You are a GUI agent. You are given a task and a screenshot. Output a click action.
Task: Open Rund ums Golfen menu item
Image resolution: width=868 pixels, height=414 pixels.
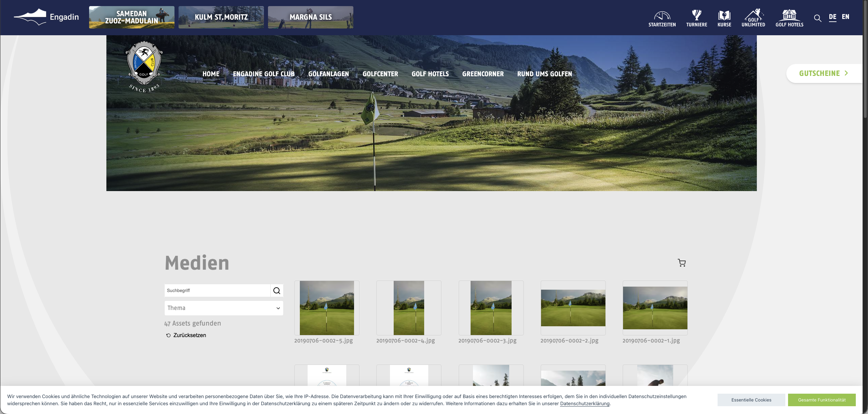coord(544,74)
